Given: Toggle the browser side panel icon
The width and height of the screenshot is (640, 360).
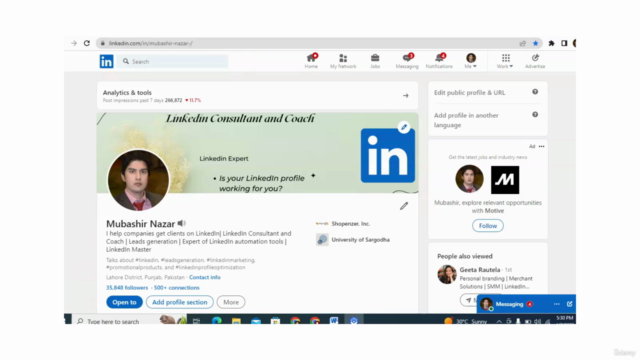Looking at the screenshot, I should 564,43.
